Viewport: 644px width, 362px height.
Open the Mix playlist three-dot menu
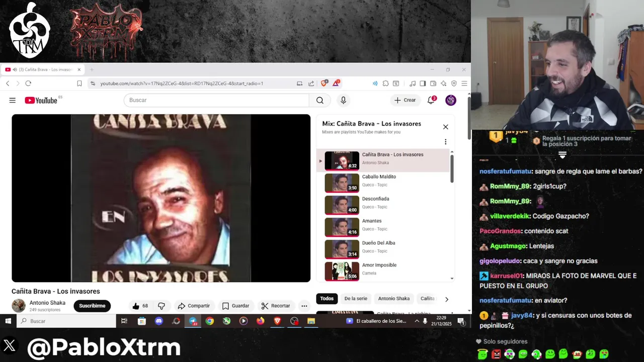click(x=445, y=142)
